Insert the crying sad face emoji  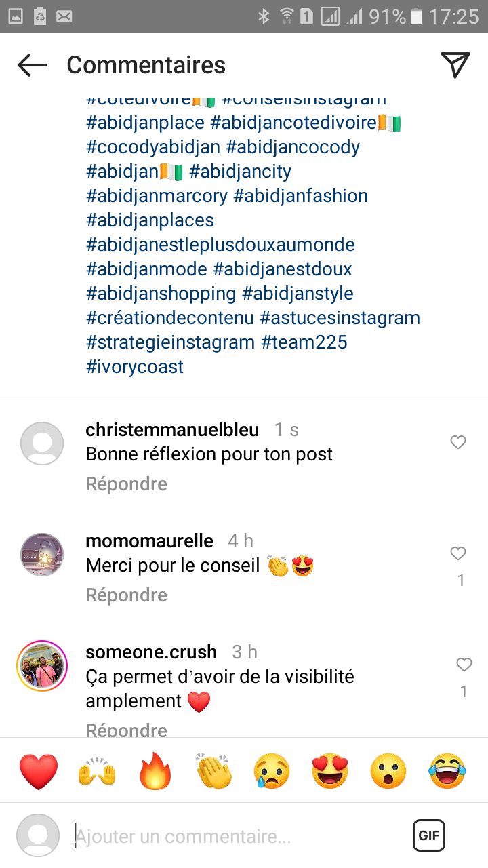click(x=272, y=771)
